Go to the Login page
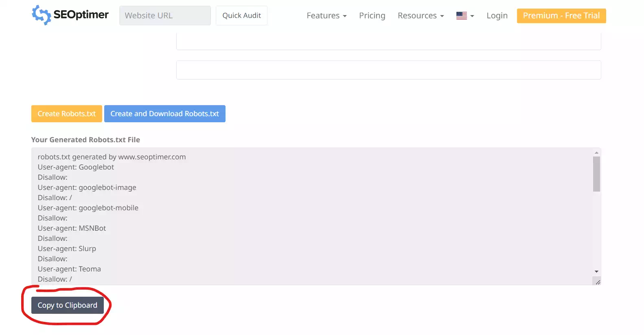The width and height of the screenshot is (644, 335). tap(497, 15)
